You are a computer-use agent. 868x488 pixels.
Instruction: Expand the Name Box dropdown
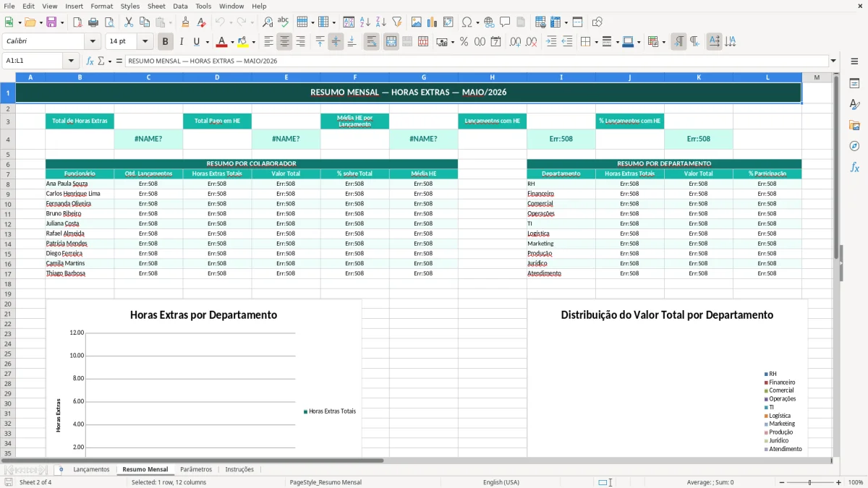[x=71, y=61]
